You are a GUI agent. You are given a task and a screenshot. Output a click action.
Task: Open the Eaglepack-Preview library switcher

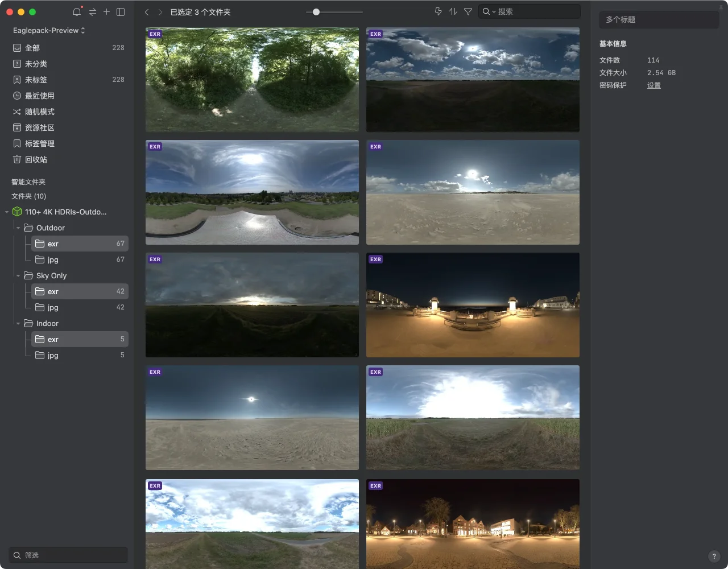pyautogui.click(x=49, y=30)
